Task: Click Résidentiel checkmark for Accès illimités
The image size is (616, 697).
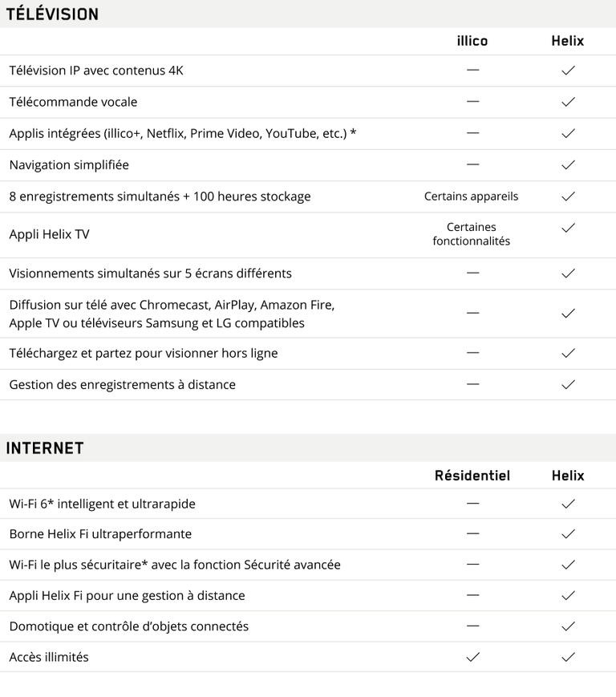Action: (472, 657)
